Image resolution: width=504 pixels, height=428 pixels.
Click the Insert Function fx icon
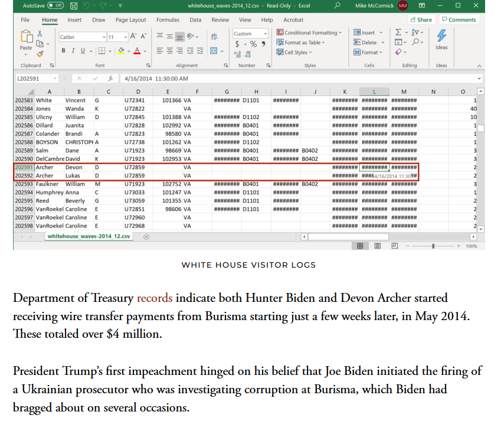[x=110, y=78]
